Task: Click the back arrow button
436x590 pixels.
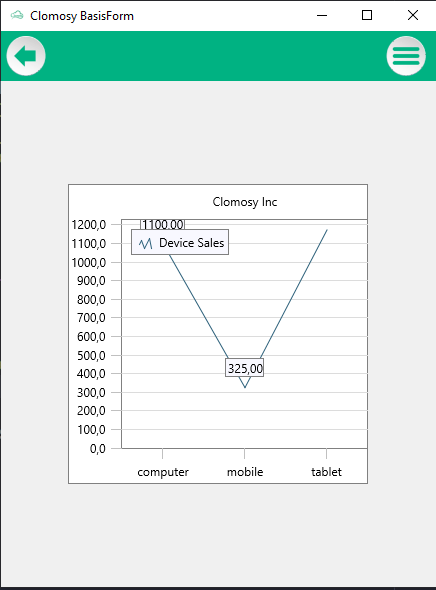Action: coord(26,56)
